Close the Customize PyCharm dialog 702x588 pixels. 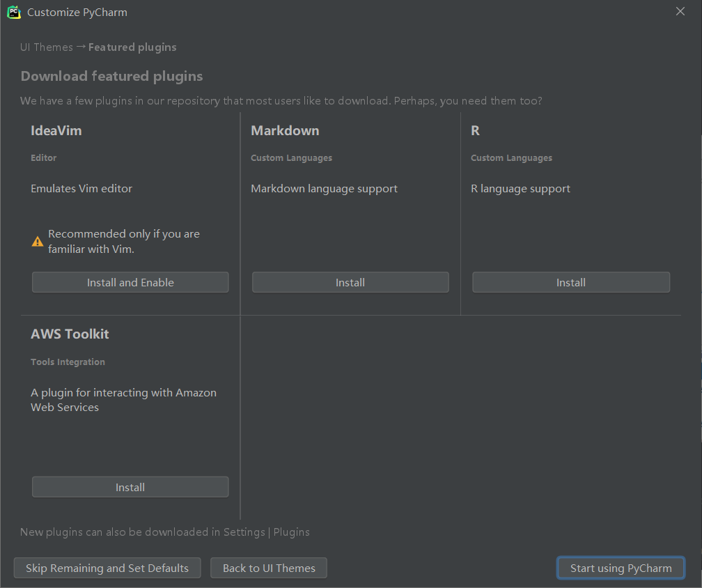coord(680,12)
